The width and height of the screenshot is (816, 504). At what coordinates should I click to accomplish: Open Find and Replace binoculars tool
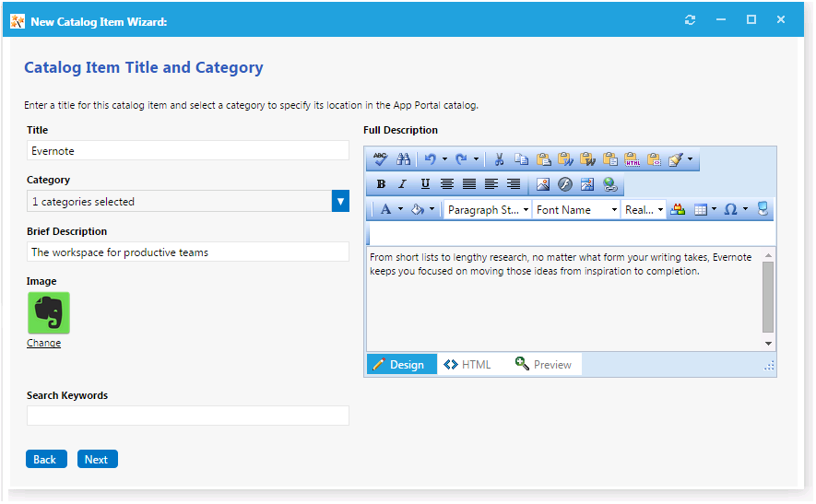[x=403, y=159]
